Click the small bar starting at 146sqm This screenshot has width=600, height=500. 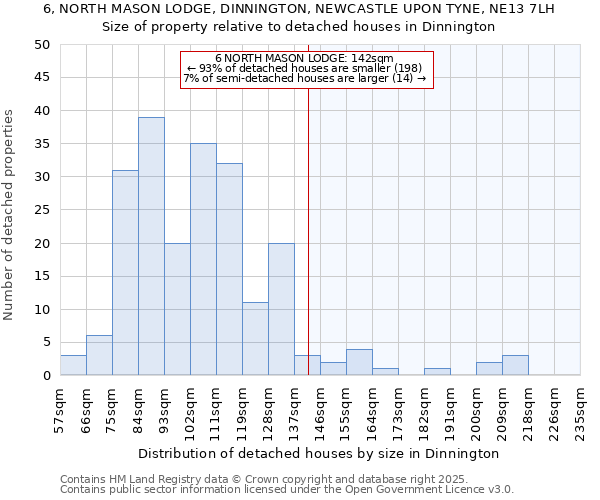pos(334,369)
